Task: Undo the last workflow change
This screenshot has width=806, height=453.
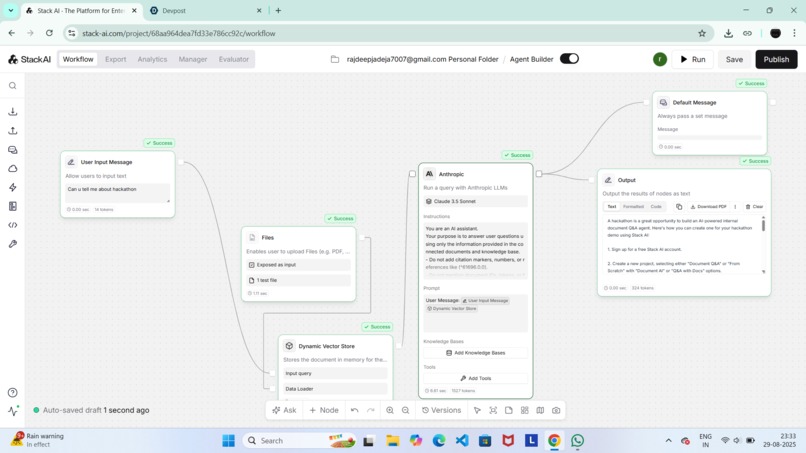Action: click(x=354, y=410)
